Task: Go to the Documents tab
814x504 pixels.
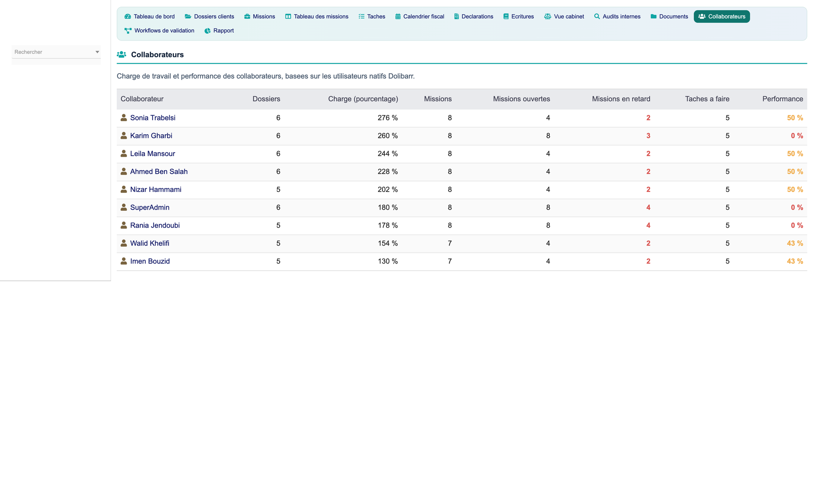Action: (669, 17)
